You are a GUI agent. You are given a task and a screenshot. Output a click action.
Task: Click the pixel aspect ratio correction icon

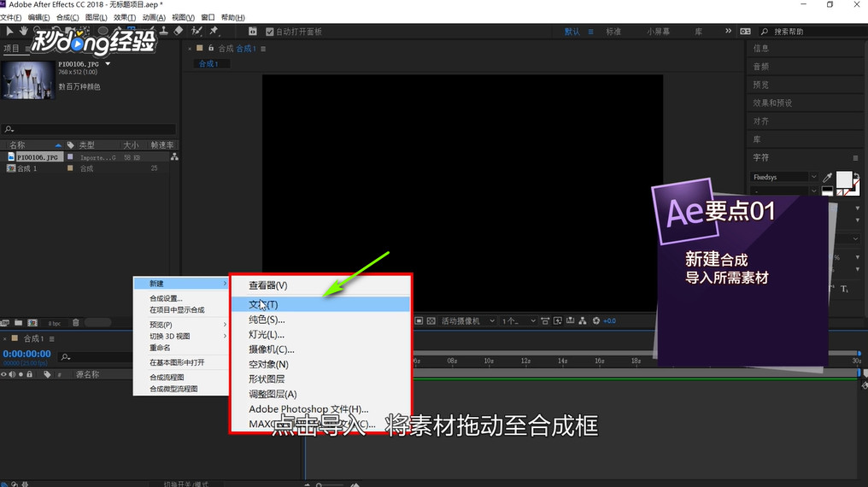tap(545, 321)
